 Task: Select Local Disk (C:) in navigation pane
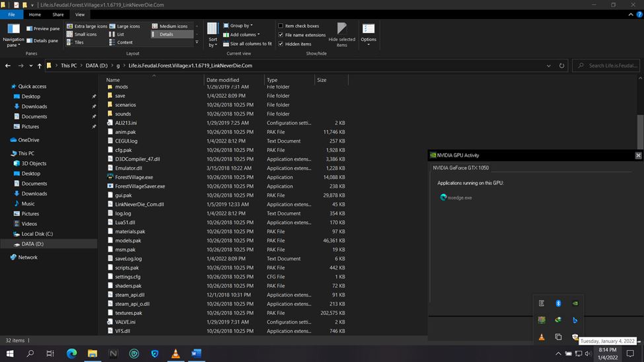[x=37, y=234]
